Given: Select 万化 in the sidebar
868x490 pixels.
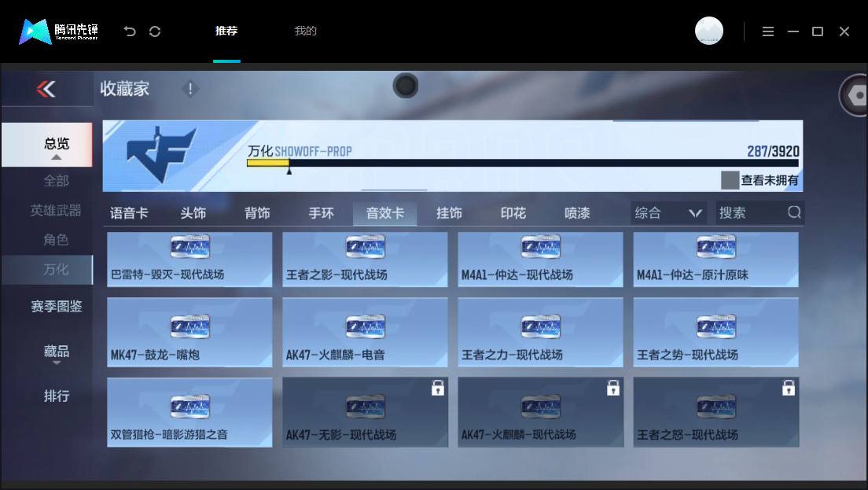Looking at the screenshot, I should coord(47,270).
